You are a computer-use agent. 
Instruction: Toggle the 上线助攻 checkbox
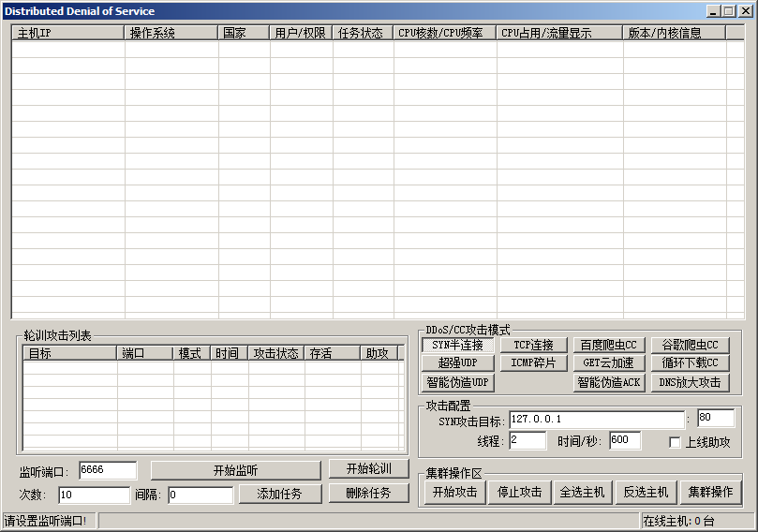675,442
